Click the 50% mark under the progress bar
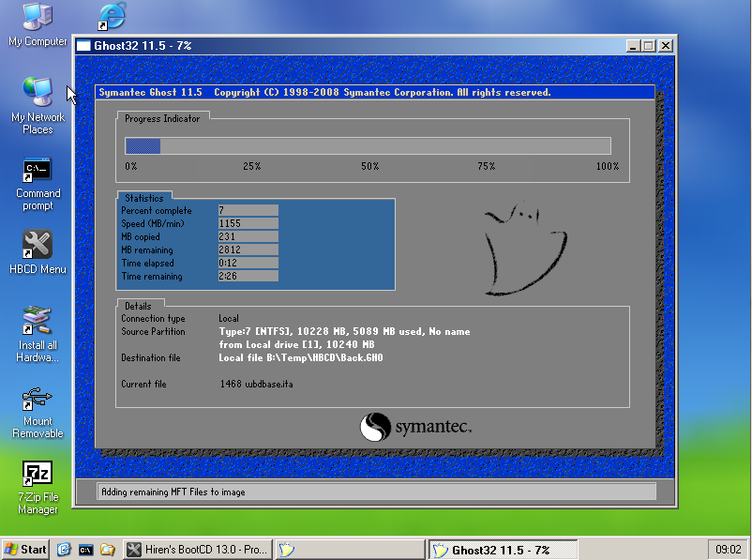Viewport: 752px width, 560px height. coord(369,166)
